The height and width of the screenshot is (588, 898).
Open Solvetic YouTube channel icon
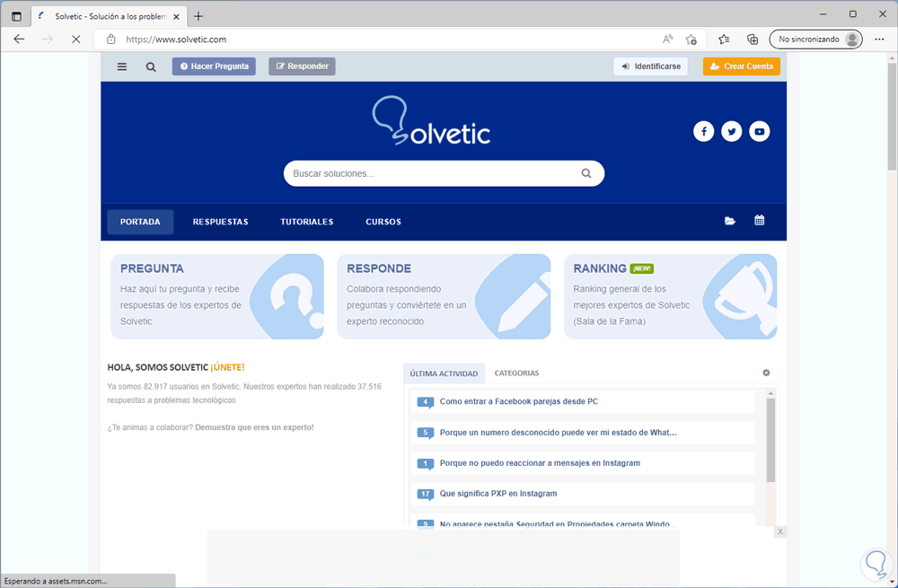760,131
